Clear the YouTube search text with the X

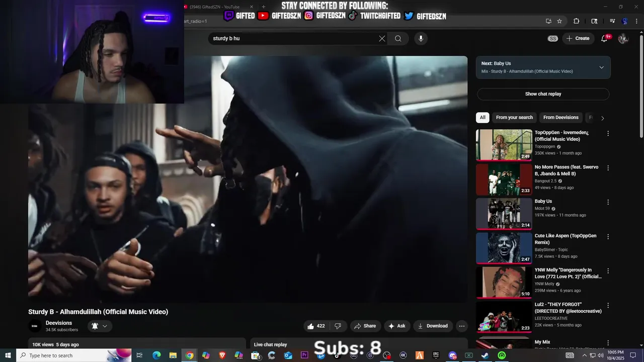pos(382,38)
